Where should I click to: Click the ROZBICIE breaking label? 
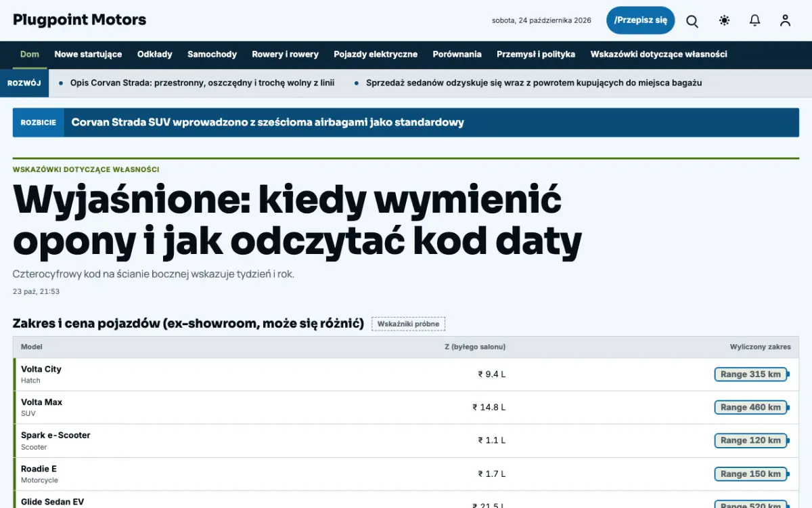(x=39, y=123)
